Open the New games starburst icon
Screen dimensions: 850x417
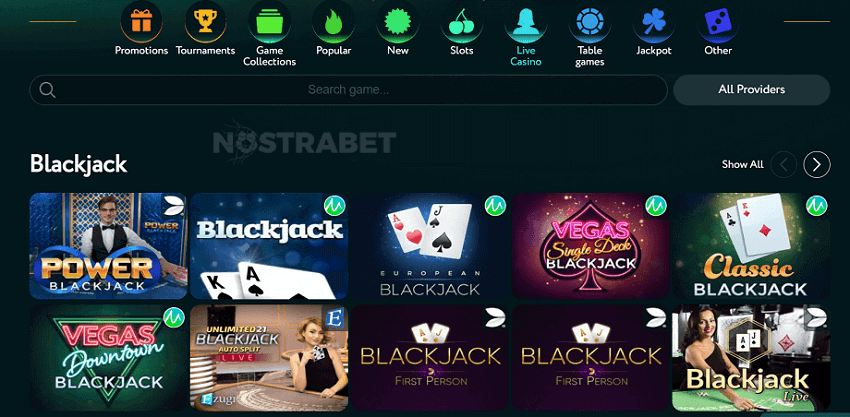(397, 22)
